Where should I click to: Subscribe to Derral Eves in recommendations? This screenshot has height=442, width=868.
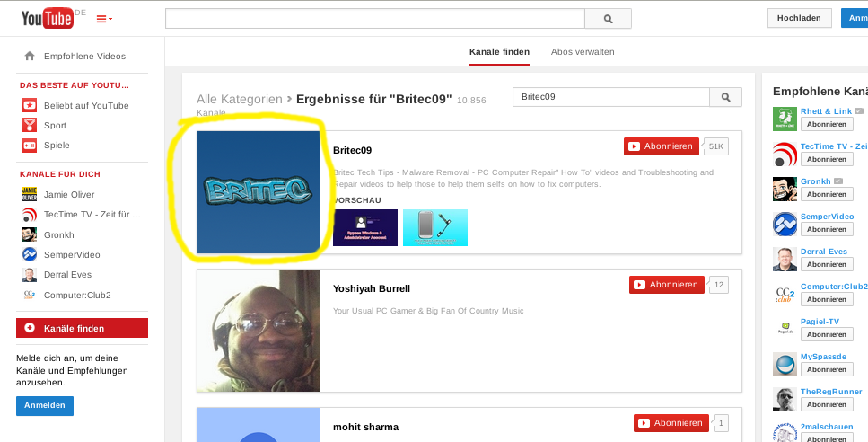pos(827,264)
